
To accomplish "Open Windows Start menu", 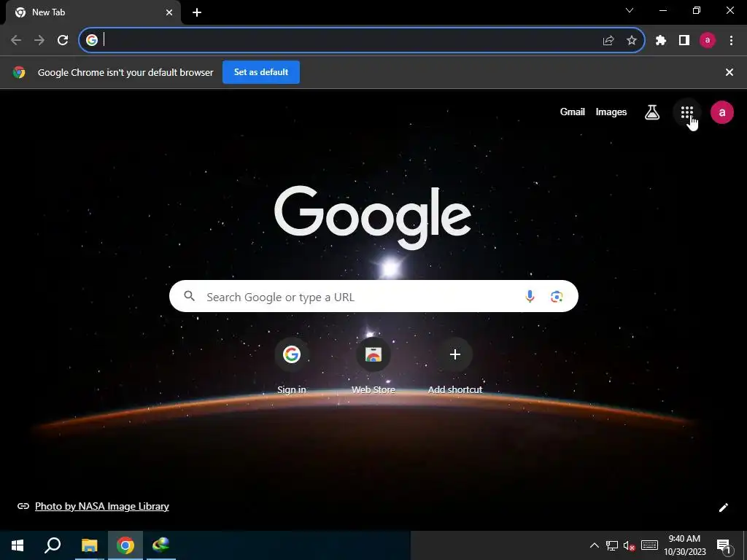I will [x=18, y=545].
